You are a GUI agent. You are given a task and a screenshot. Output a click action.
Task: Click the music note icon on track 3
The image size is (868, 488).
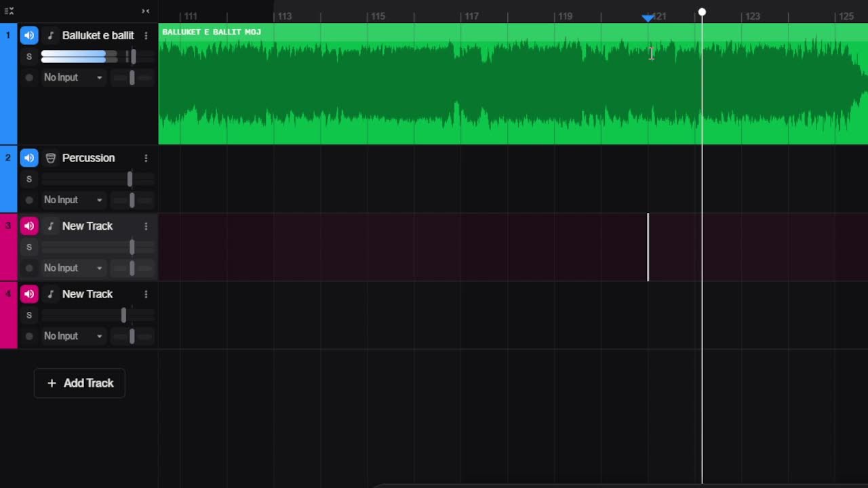tap(50, 226)
